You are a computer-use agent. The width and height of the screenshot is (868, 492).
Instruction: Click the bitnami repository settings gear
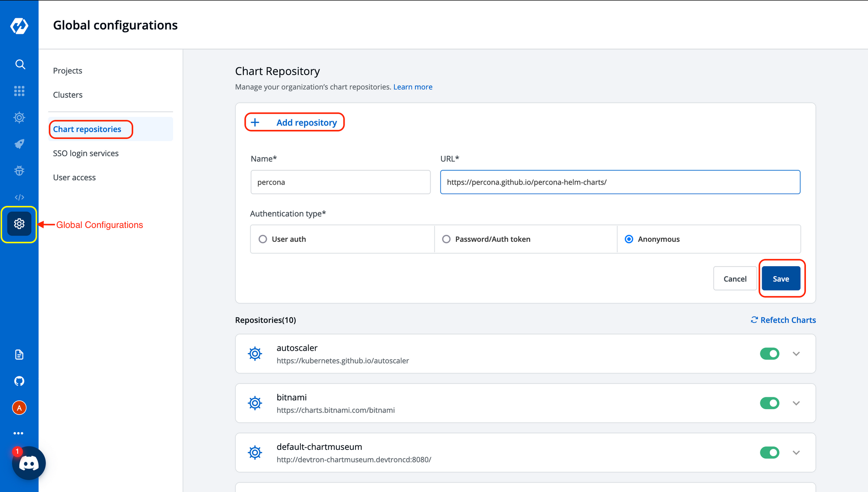[x=255, y=403]
